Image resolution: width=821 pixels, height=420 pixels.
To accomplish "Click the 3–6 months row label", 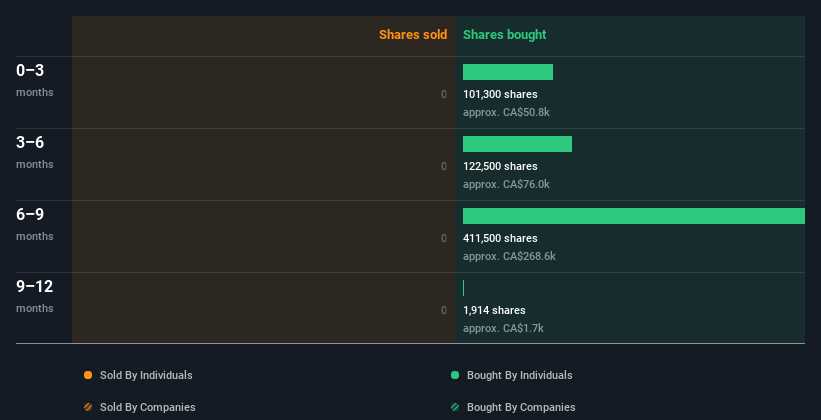I will click(x=35, y=152).
